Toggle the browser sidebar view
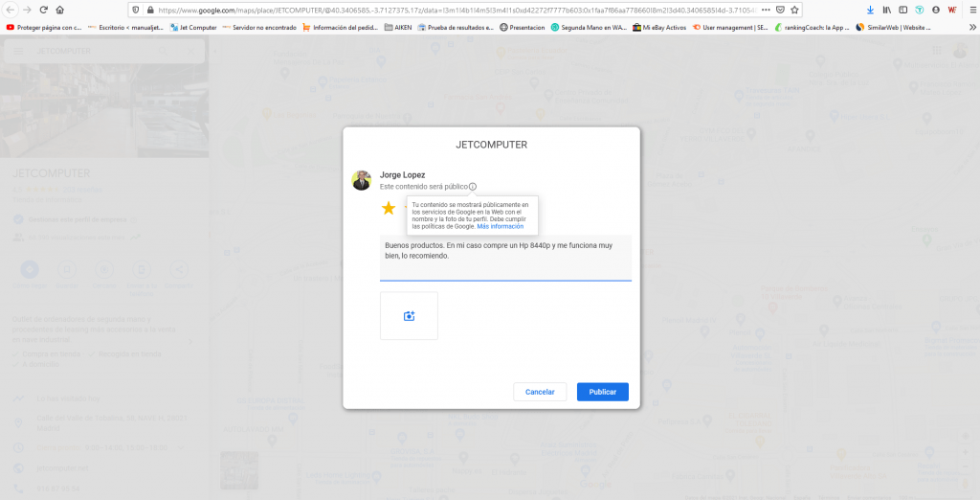 903,10
